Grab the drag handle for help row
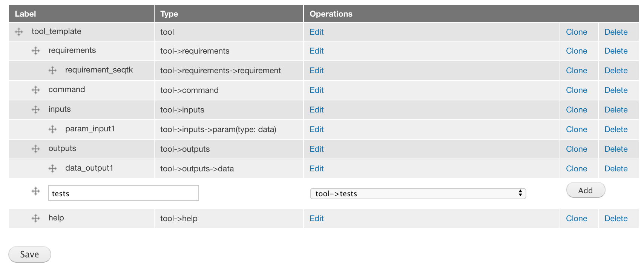 tap(36, 219)
